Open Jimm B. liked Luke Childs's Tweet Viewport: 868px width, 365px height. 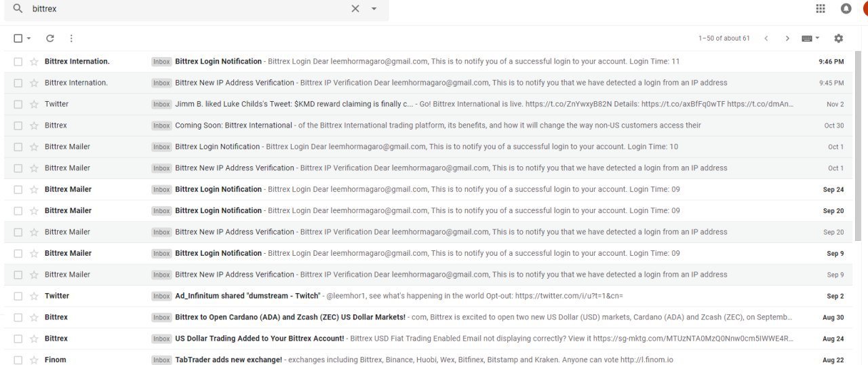click(429, 104)
